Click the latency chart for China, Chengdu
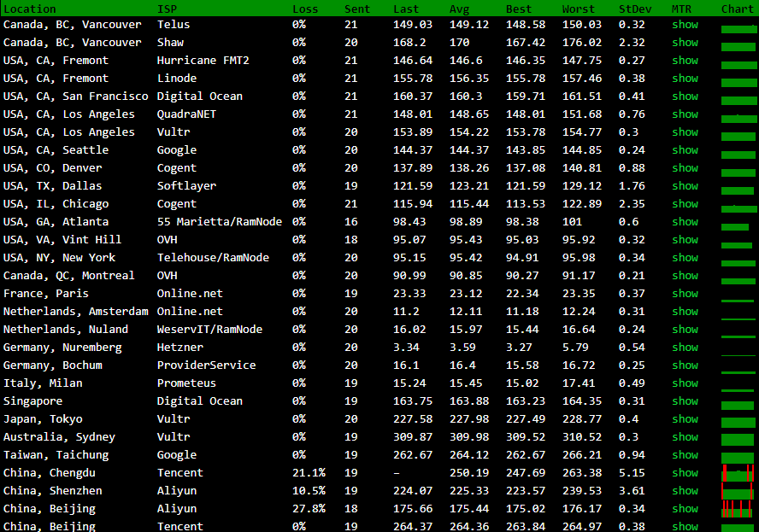The image size is (759, 532). pos(738,473)
